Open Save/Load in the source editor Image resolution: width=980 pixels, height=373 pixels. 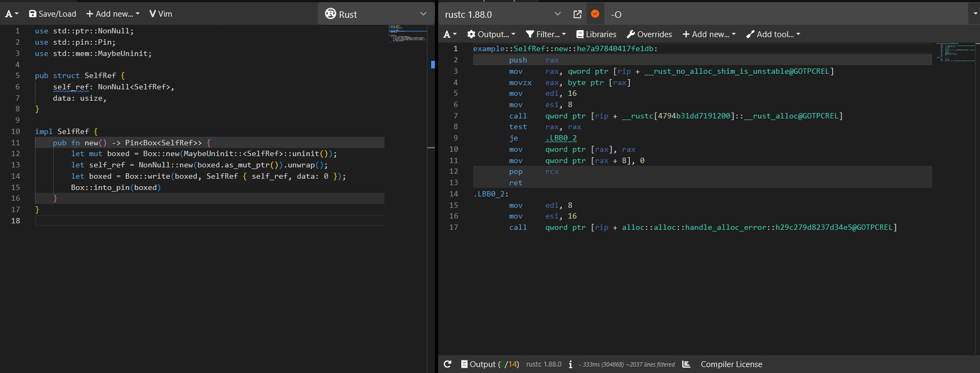(x=53, y=14)
